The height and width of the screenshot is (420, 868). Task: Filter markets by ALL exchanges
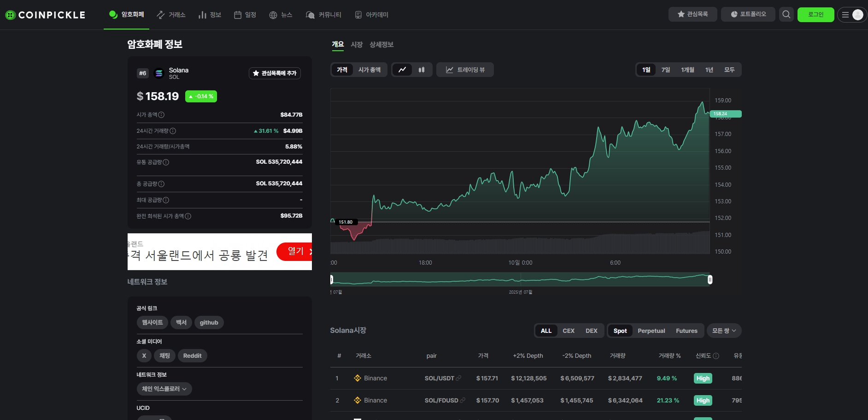pos(546,331)
